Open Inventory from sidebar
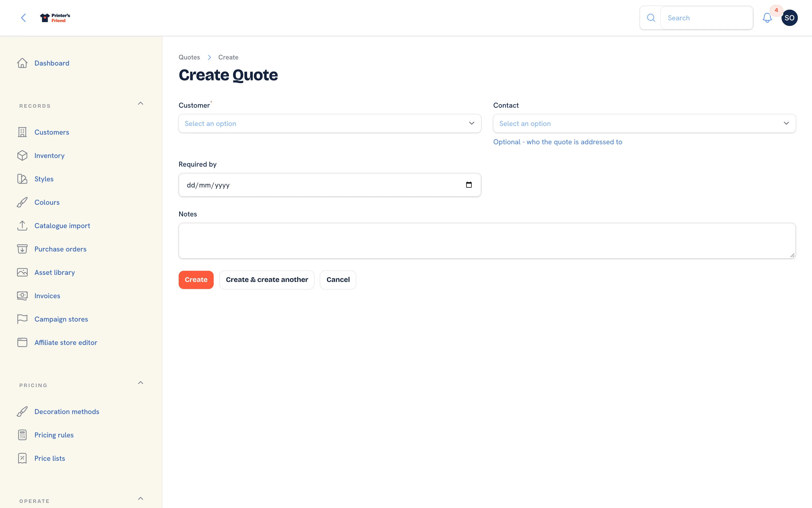This screenshot has width=812, height=508. [49, 155]
